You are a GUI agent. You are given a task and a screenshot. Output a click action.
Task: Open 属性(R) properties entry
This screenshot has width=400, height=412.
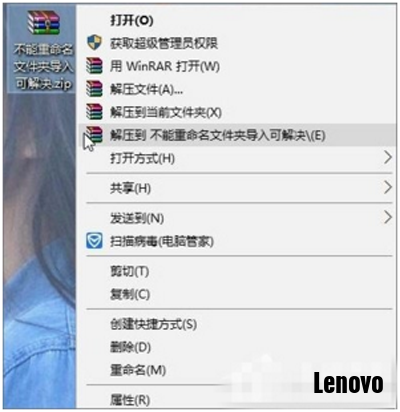(x=130, y=400)
